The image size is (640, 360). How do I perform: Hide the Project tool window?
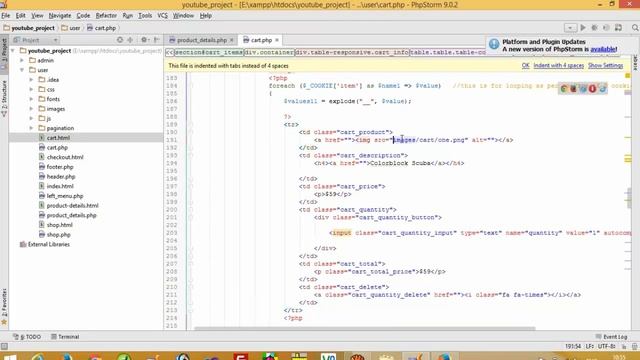pyautogui.click(x=157, y=40)
